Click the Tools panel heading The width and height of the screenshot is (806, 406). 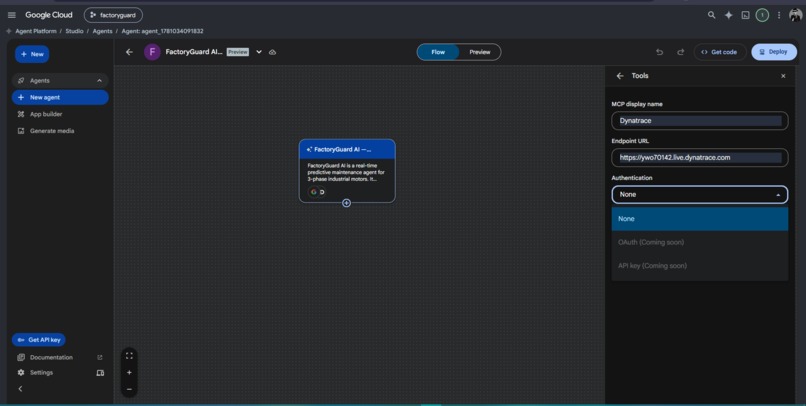pyautogui.click(x=639, y=76)
